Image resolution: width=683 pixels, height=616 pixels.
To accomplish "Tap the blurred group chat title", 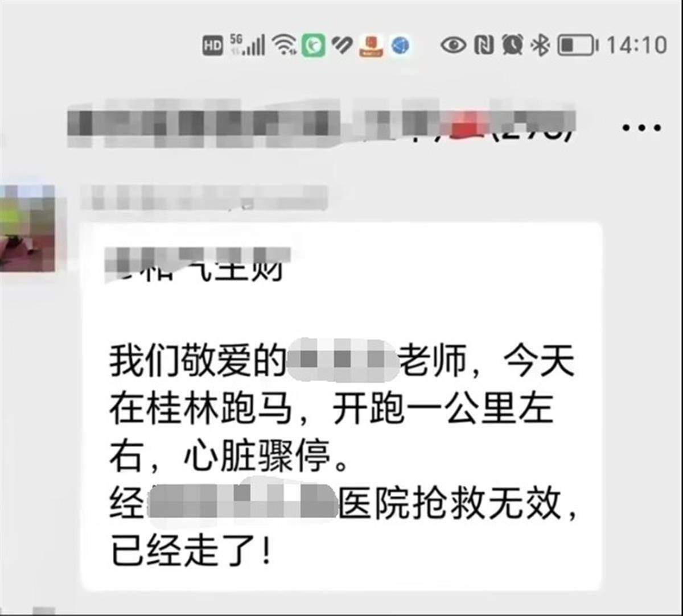I will coord(319,124).
